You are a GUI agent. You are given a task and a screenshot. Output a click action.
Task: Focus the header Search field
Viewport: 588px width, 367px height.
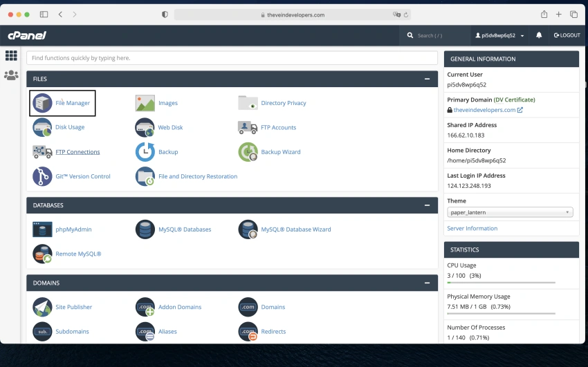coord(435,35)
